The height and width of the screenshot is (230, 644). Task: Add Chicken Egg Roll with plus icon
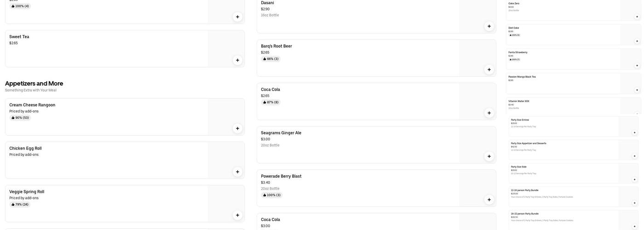[x=237, y=172]
